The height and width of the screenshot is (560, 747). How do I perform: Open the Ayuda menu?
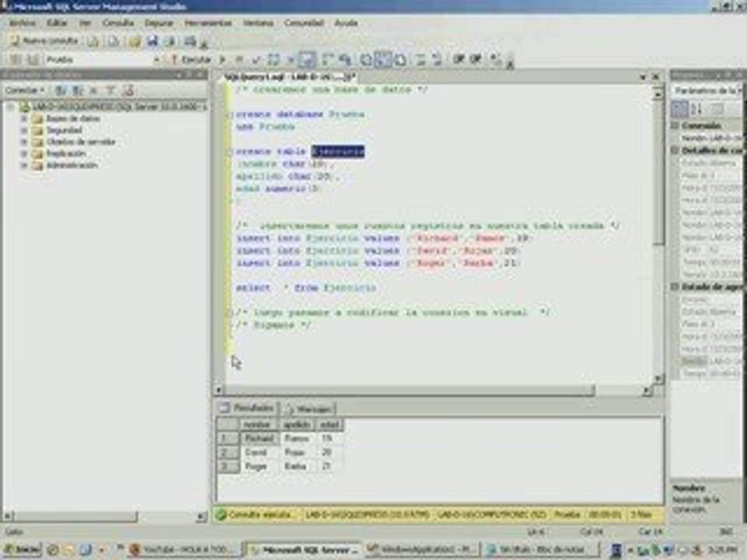(345, 23)
